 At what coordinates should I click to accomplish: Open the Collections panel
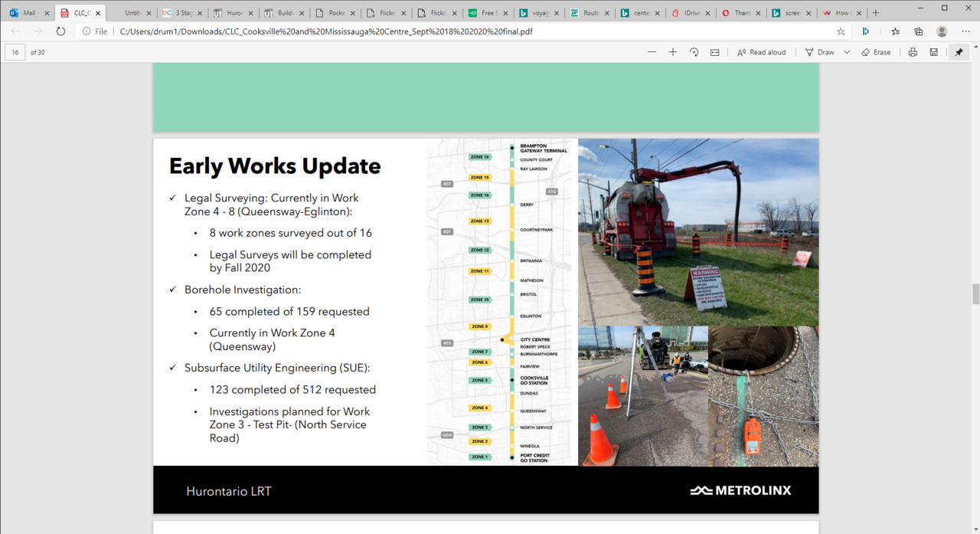pos(918,31)
